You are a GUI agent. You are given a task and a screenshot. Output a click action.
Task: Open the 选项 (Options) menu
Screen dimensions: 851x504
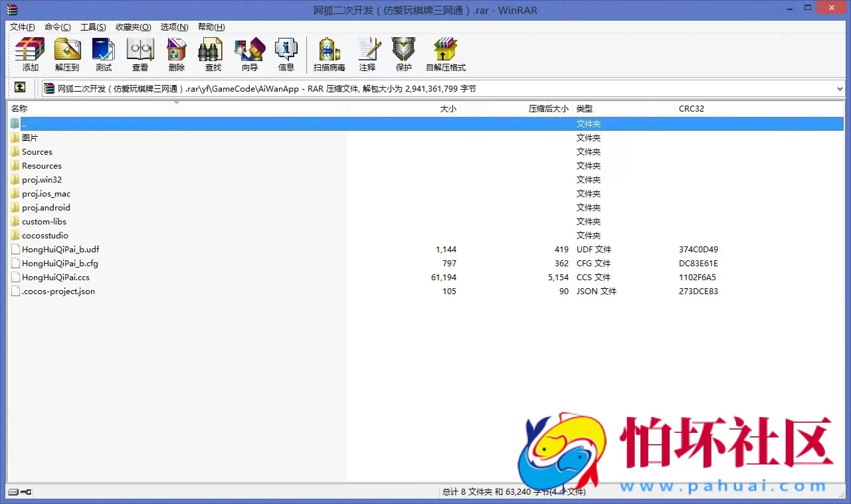coord(173,27)
